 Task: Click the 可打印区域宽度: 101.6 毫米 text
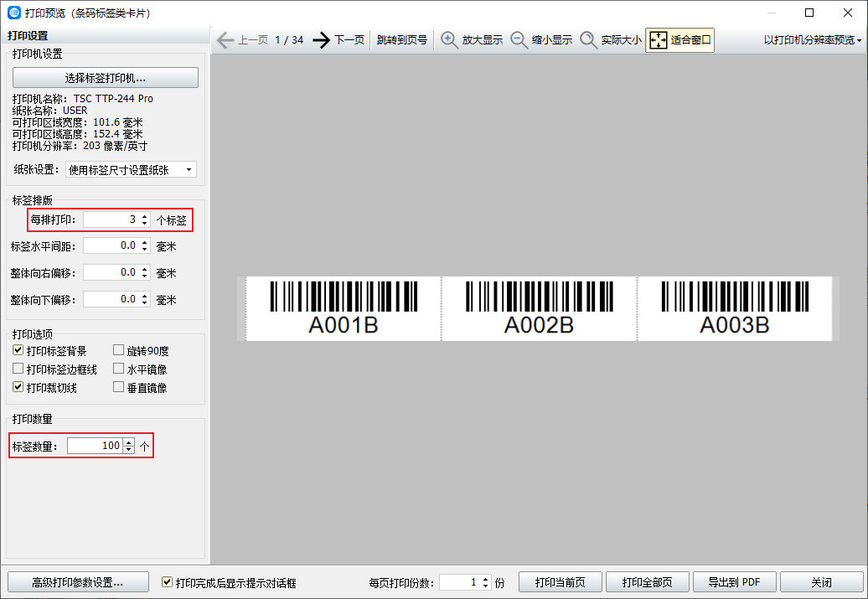pos(77,121)
